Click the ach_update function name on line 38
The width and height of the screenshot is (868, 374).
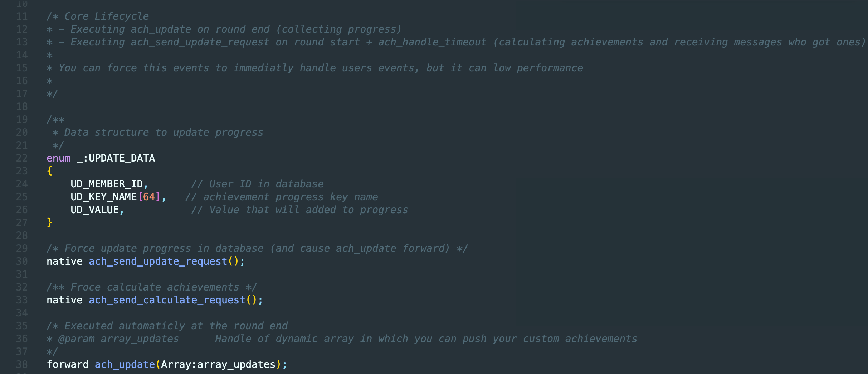coord(125,365)
